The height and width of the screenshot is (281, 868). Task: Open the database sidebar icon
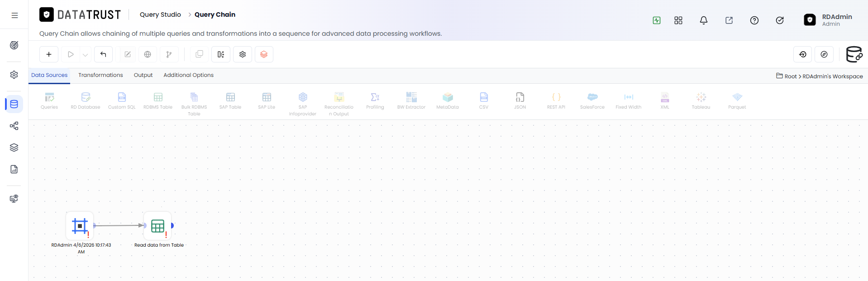point(14,104)
